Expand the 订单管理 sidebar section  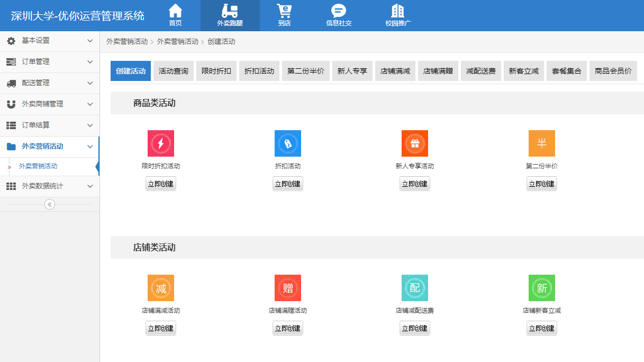coord(49,62)
